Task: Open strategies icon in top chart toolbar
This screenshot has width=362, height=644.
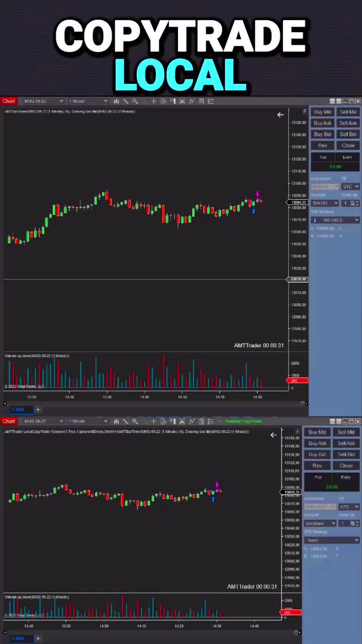Action: (x=201, y=101)
